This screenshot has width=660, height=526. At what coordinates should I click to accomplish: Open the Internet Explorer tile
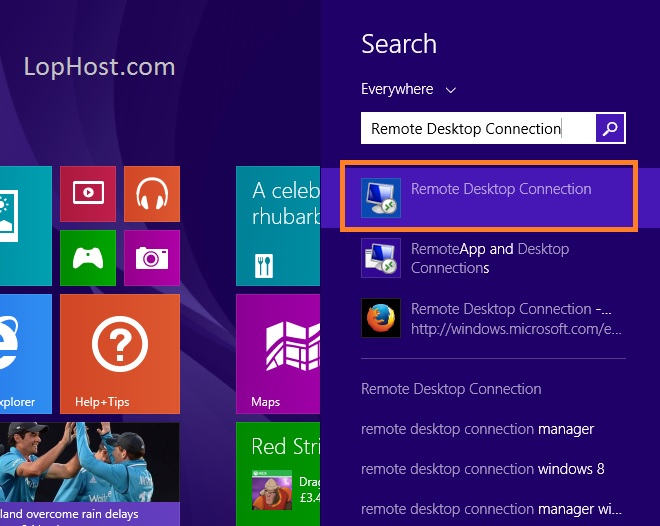[x=26, y=354]
